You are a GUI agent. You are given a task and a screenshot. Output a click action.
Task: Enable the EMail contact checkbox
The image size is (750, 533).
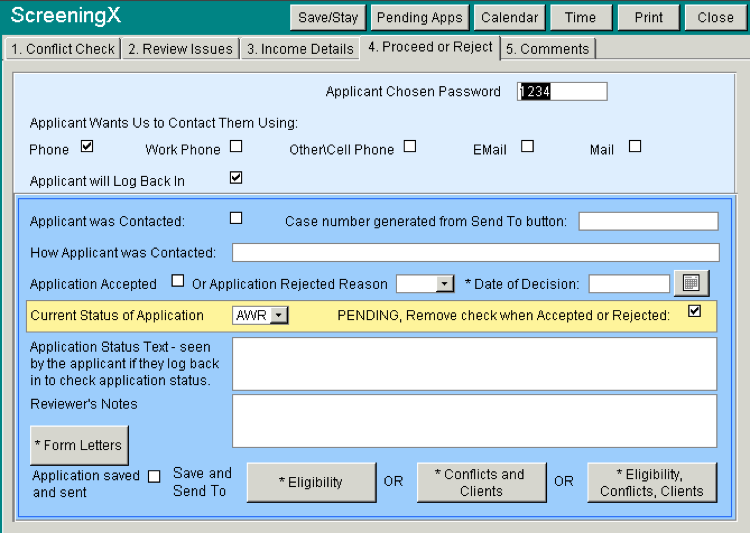(527, 147)
